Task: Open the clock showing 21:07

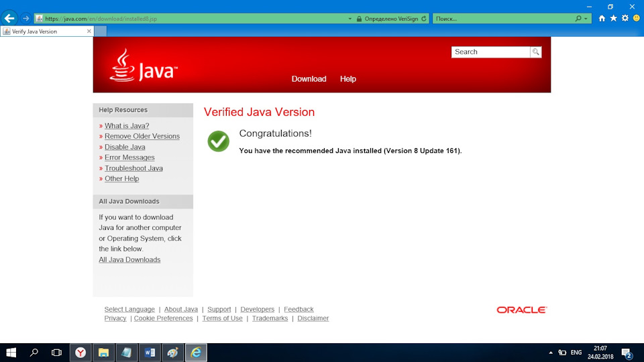Action: pyautogui.click(x=600, y=353)
